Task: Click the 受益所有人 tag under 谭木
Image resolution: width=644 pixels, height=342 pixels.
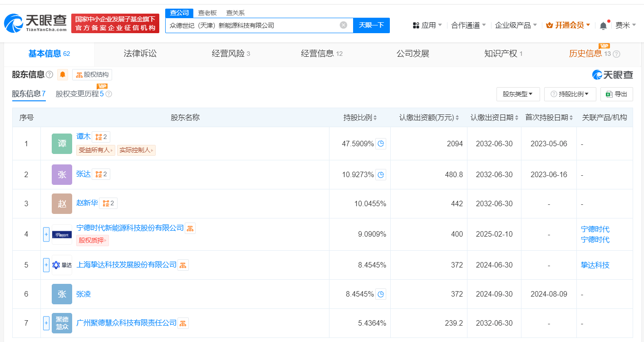Action: [96, 150]
